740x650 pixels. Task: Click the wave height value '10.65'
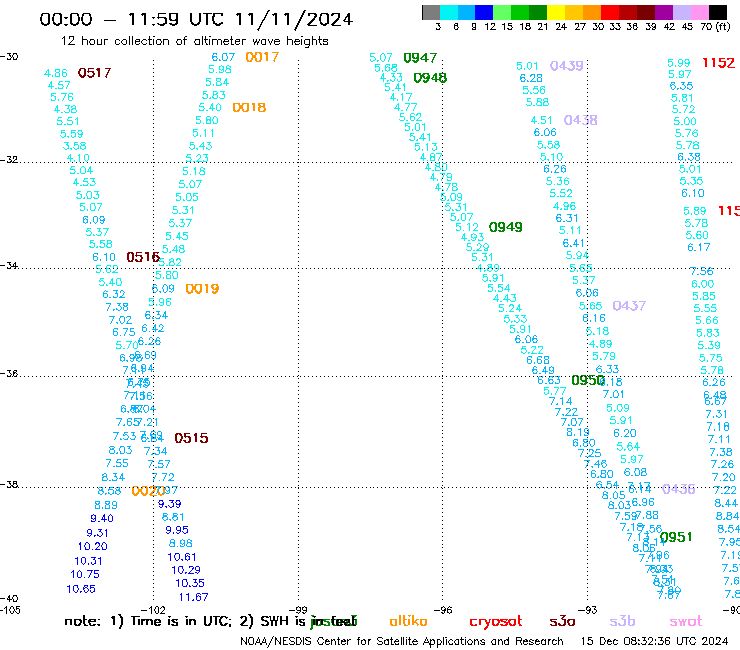click(81, 589)
